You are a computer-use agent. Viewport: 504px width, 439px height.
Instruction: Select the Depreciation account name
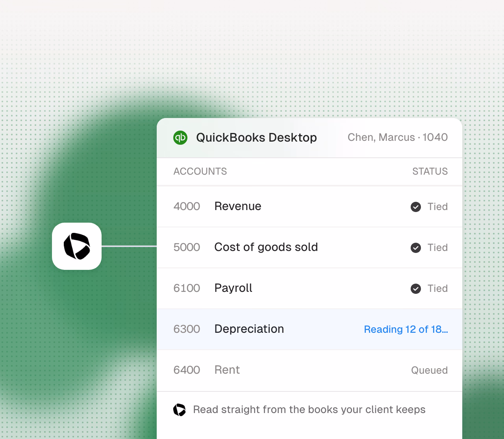tap(249, 329)
